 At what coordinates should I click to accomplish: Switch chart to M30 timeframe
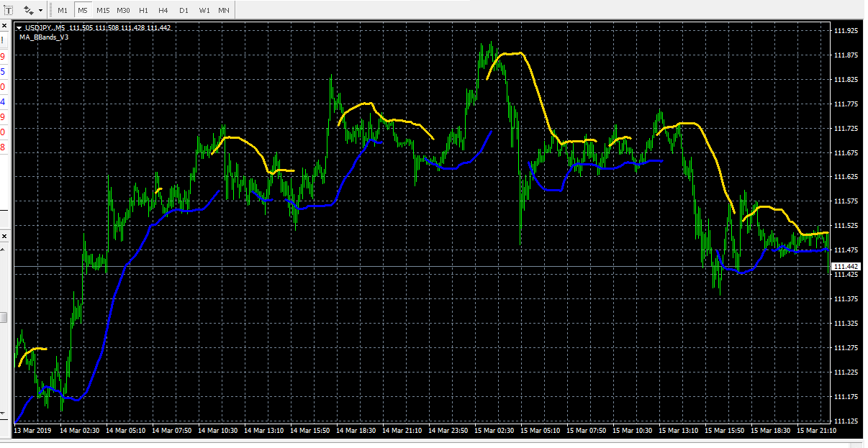pyautogui.click(x=124, y=11)
